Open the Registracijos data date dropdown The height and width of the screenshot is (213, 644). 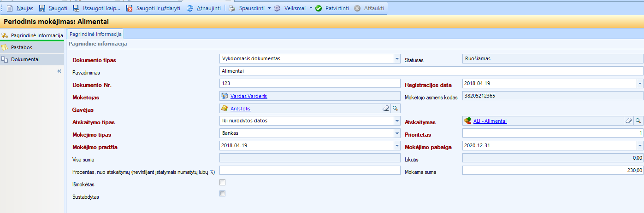639,84
